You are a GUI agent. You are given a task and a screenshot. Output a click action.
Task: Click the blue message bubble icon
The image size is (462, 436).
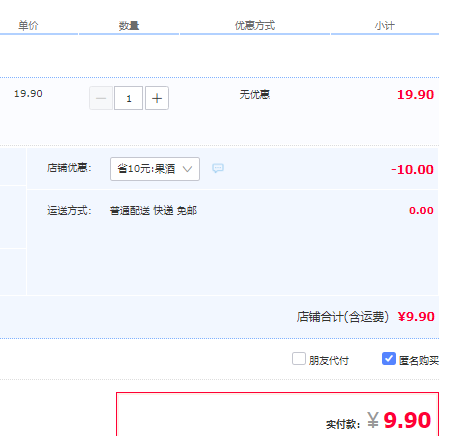218,168
